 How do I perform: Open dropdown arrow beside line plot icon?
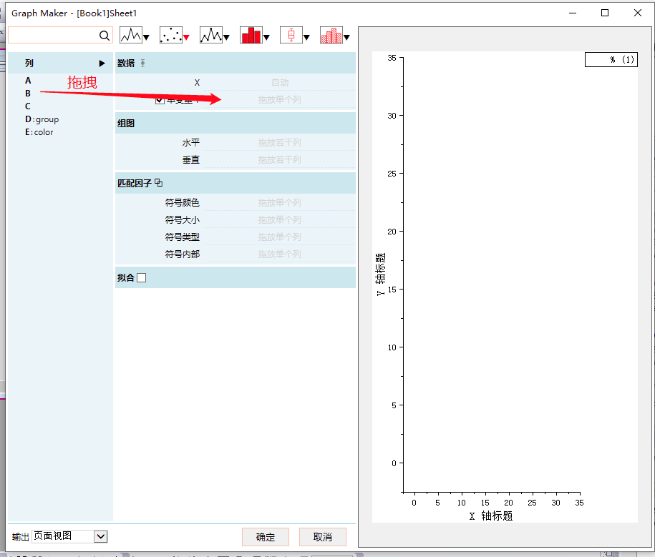pyautogui.click(x=146, y=38)
